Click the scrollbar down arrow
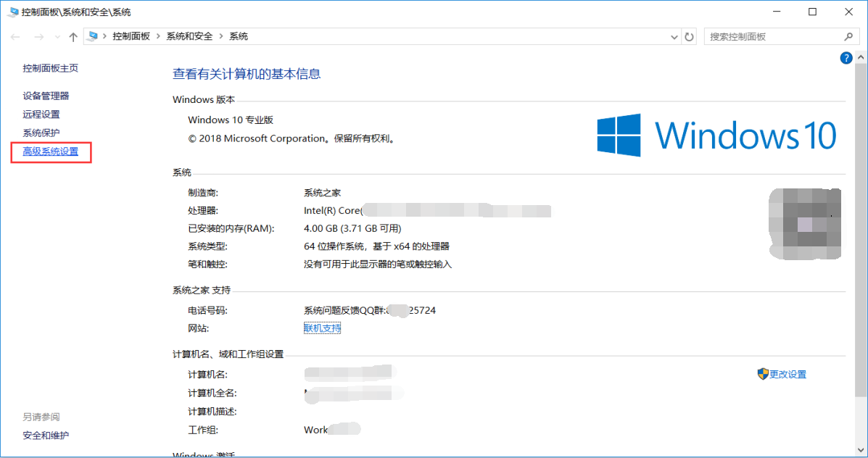The image size is (868, 458). (861, 450)
